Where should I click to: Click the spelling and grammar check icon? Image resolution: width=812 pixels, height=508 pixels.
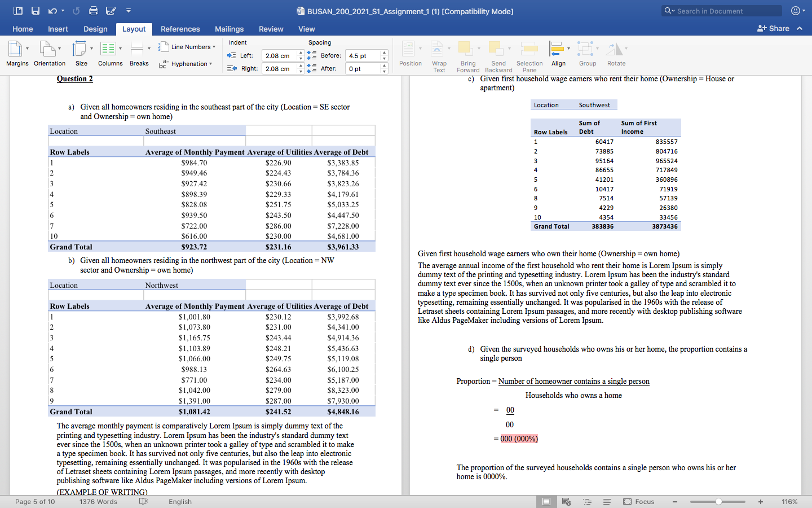(x=143, y=501)
